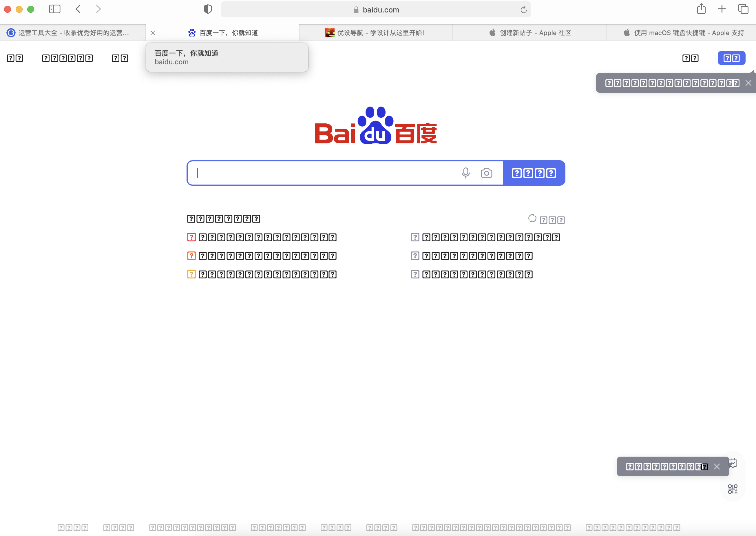The image size is (756, 536).
Task: Dismiss the gray tooltip below login button
Action: (x=748, y=83)
